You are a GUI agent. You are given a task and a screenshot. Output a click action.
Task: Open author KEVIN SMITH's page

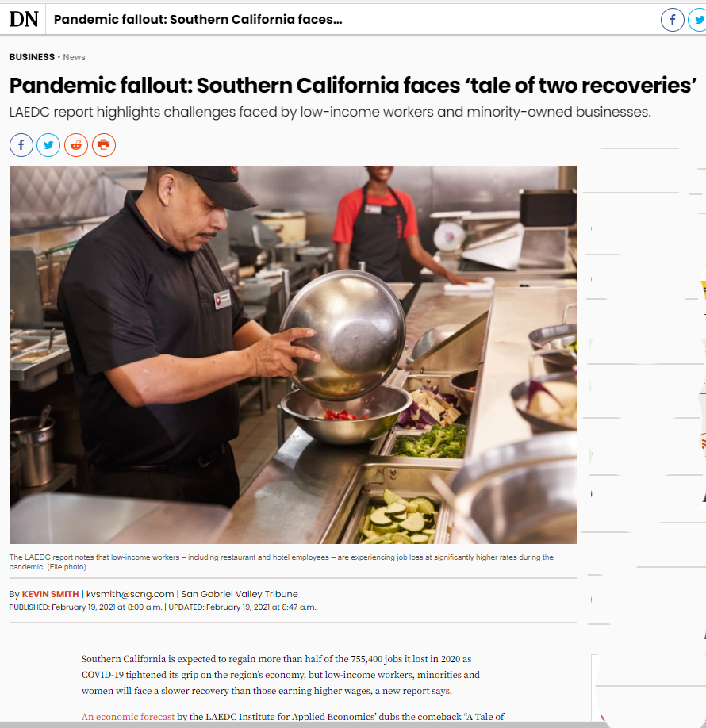pos(50,594)
